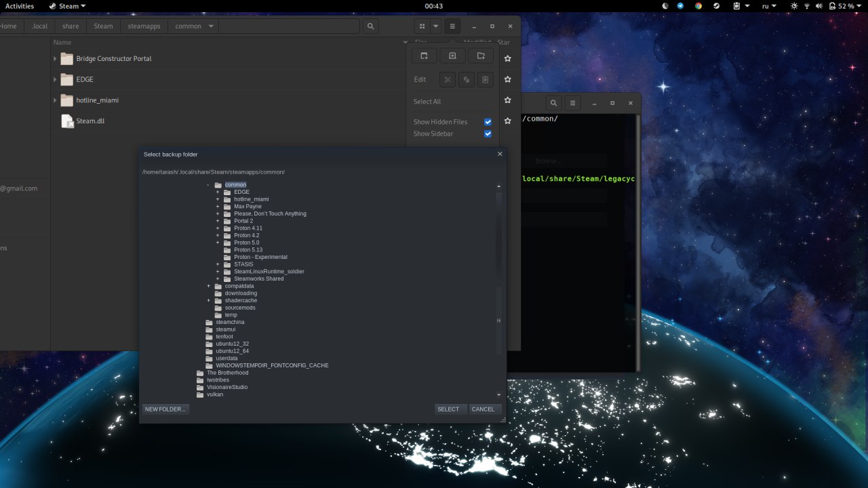The width and height of the screenshot is (868, 488).
Task: Sort Files list by Name column
Action: [62, 42]
